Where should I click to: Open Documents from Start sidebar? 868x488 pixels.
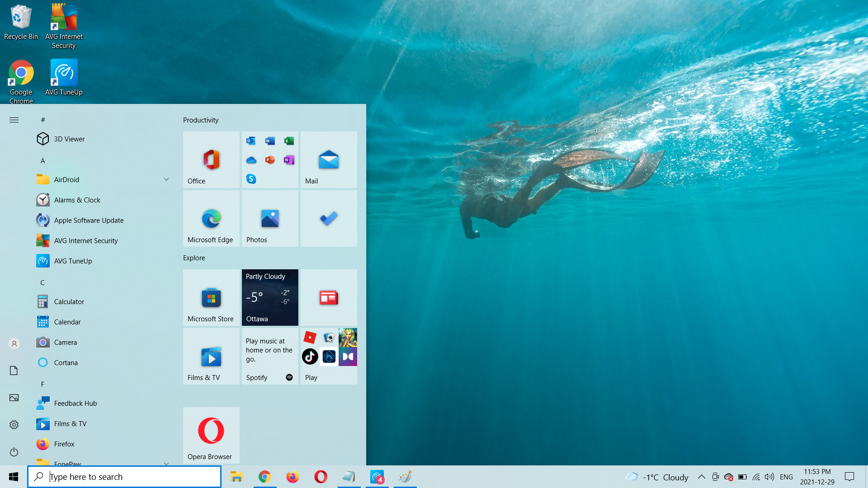14,371
